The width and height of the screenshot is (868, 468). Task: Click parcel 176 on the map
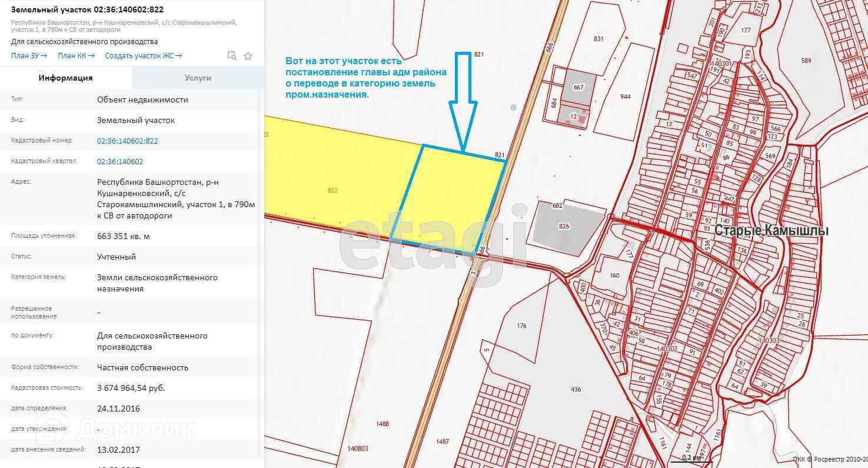[x=521, y=326]
